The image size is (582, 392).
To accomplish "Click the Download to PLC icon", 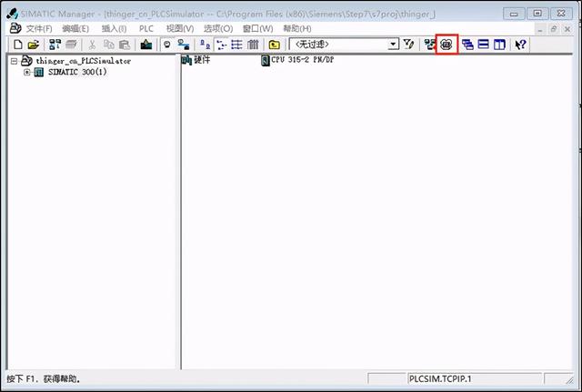I will click(x=145, y=45).
